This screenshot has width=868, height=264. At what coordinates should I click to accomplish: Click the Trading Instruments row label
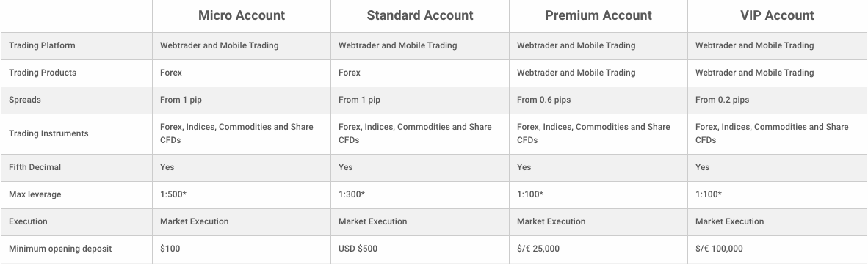click(48, 133)
